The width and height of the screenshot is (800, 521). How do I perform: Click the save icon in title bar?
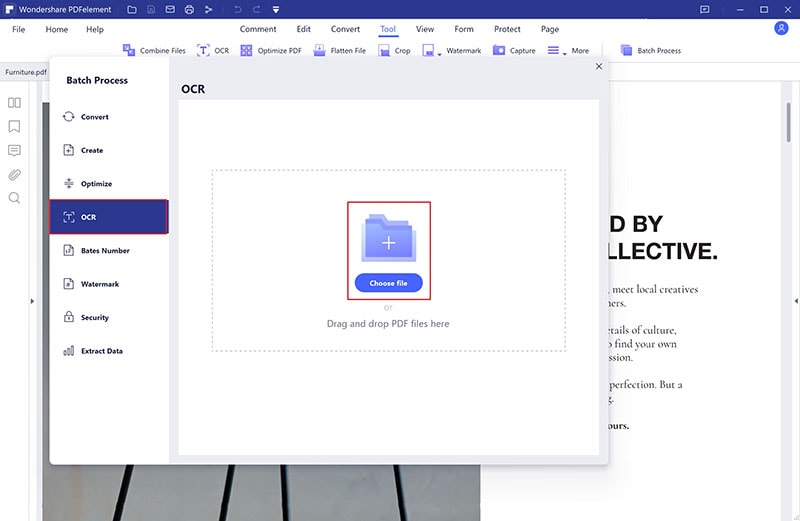151,9
